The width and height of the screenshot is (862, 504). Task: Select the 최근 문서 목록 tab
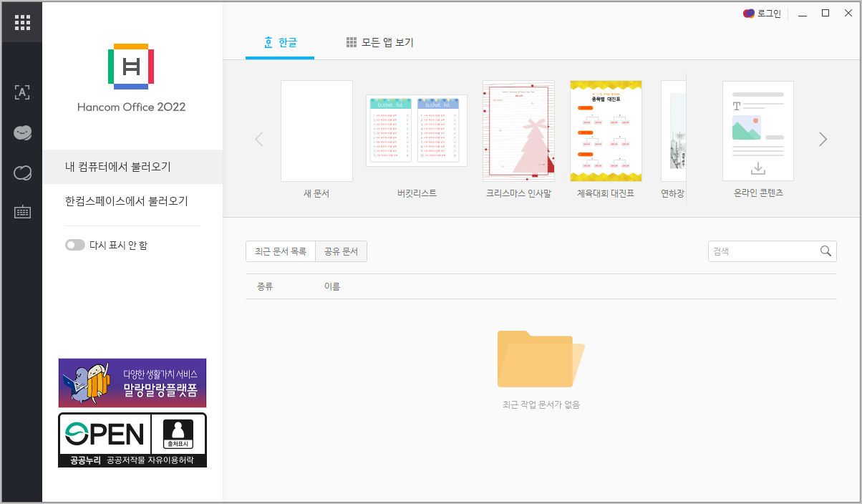pos(281,251)
